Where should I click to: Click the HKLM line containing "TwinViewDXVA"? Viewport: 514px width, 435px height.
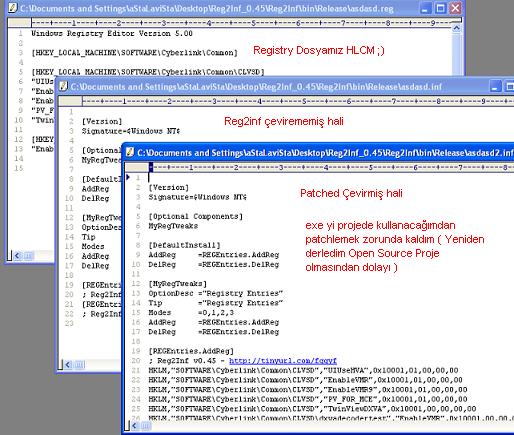(312, 409)
